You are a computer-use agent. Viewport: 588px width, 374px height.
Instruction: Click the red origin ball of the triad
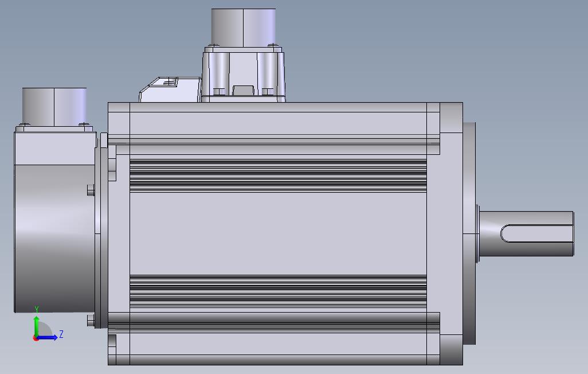click(36, 338)
